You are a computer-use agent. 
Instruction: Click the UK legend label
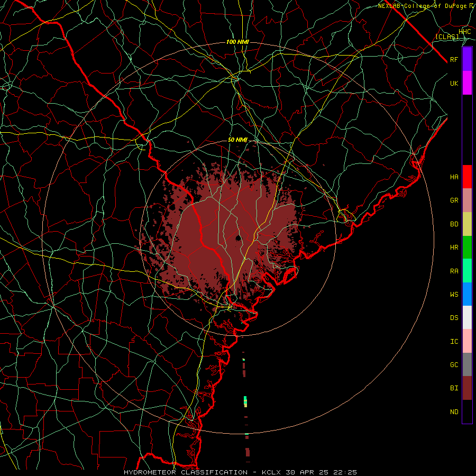(454, 83)
